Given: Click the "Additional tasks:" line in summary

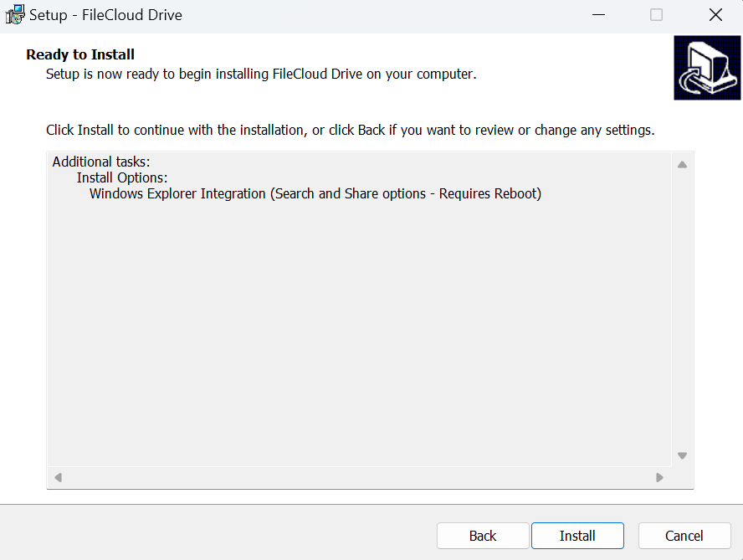Looking at the screenshot, I should click(x=101, y=162).
